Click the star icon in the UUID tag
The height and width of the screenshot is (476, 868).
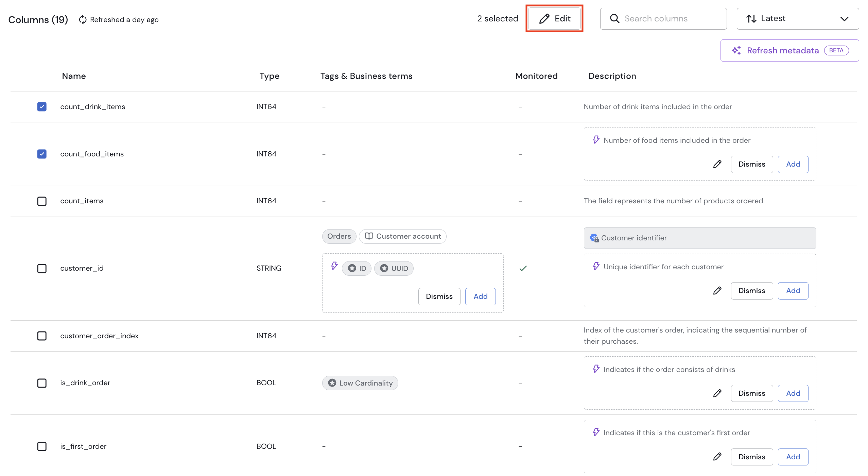pos(384,268)
